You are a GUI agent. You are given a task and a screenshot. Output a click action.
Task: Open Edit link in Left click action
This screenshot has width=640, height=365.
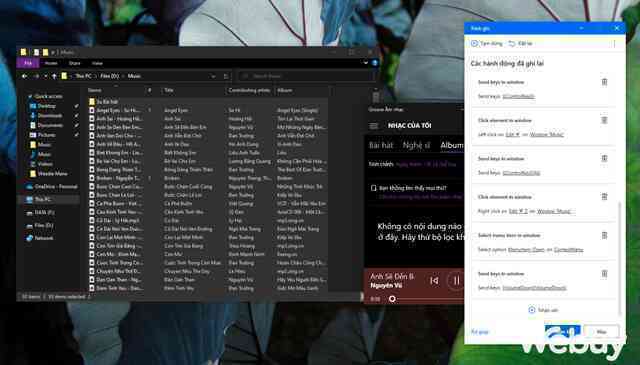(513, 134)
